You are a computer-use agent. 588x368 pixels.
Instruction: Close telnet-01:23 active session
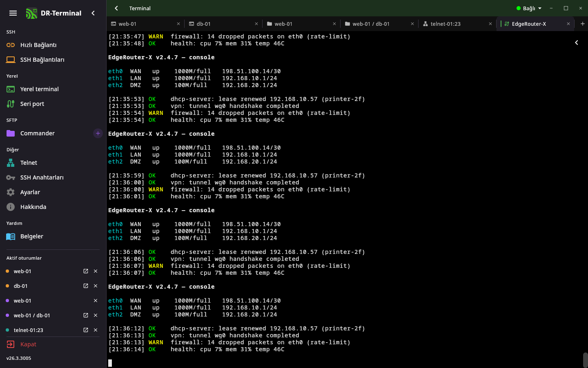point(96,330)
